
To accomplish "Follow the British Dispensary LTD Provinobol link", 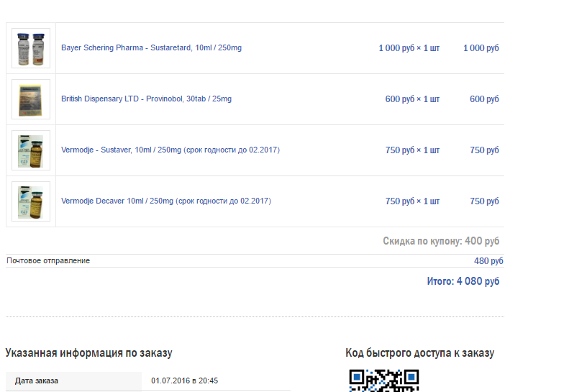I will pos(146,99).
